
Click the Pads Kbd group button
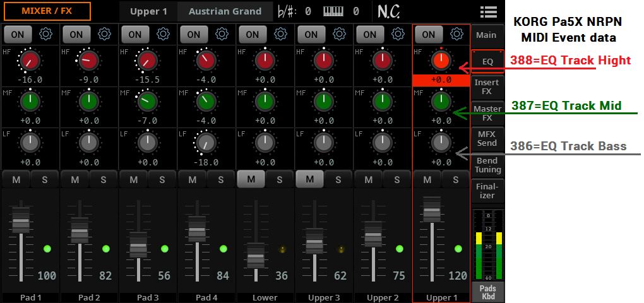pyautogui.click(x=487, y=292)
